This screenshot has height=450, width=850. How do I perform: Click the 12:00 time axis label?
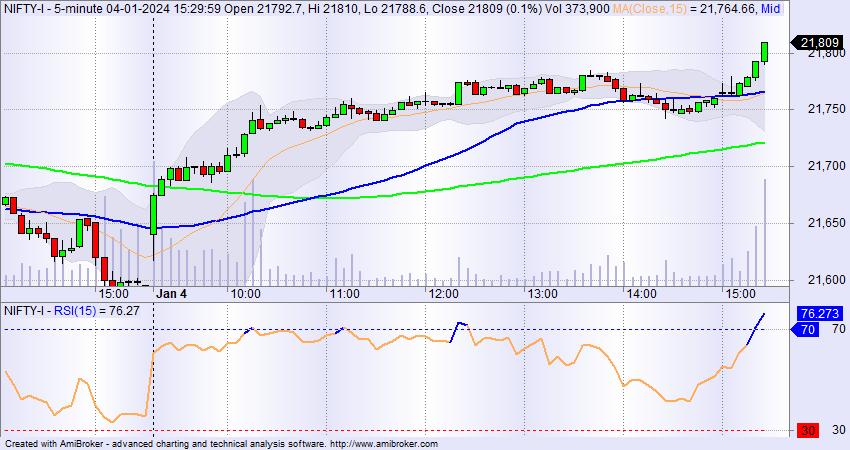(x=443, y=294)
